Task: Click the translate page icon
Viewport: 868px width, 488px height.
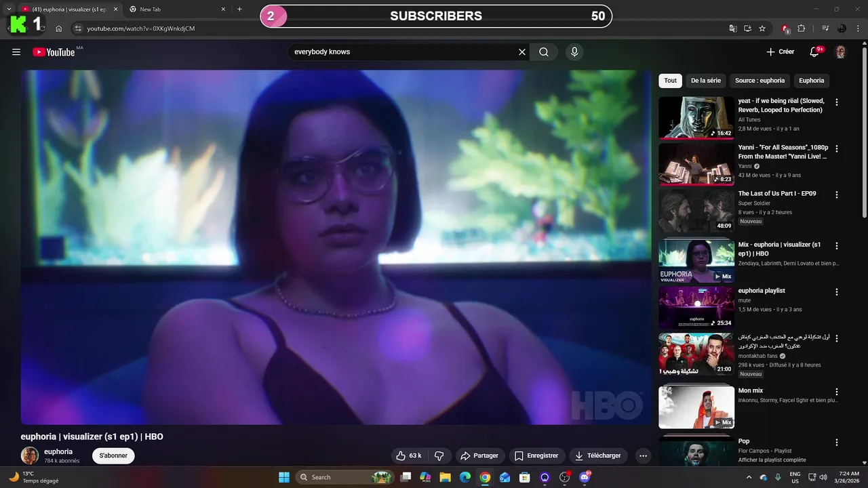Action: (732, 28)
